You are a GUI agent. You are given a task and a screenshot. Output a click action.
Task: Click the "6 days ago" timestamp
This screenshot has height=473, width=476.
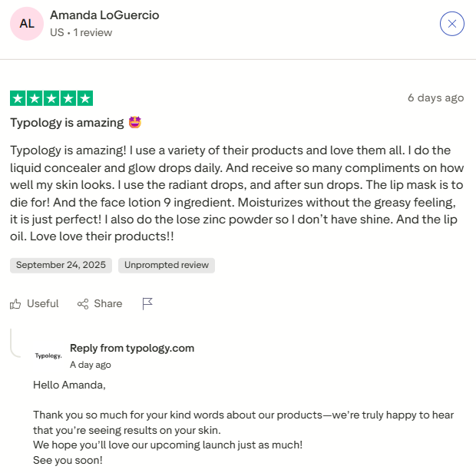tap(435, 98)
